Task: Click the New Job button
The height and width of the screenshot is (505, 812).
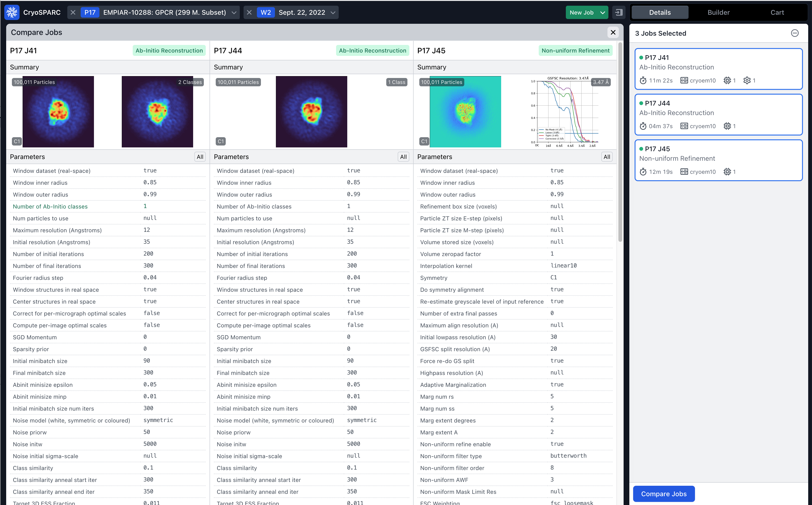Action: click(582, 12)
